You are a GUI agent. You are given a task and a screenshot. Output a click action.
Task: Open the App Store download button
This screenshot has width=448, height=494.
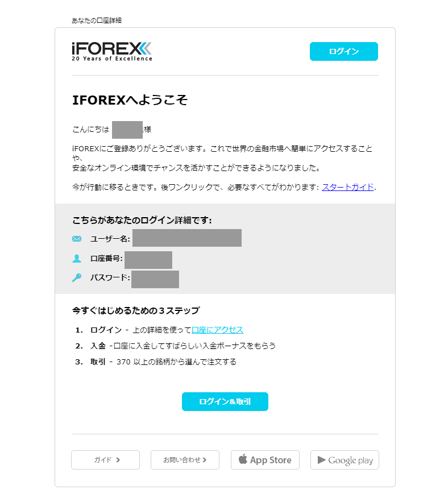click(x=265, y=460)
